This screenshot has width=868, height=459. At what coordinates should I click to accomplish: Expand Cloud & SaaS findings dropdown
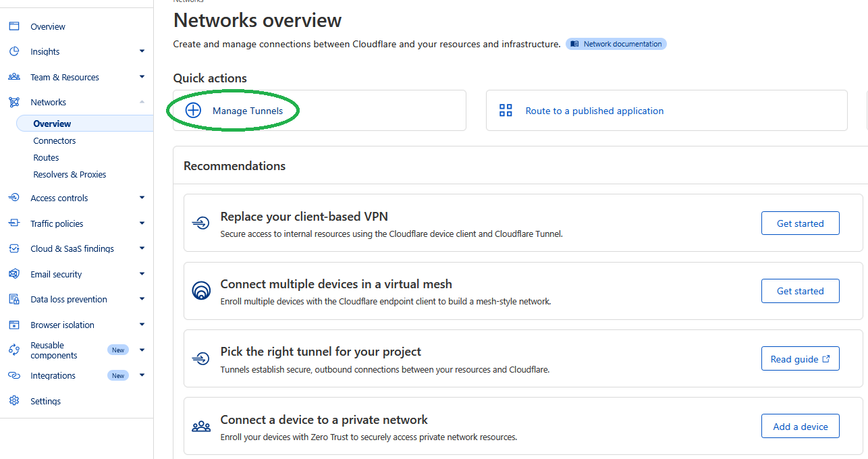[142, 248]
